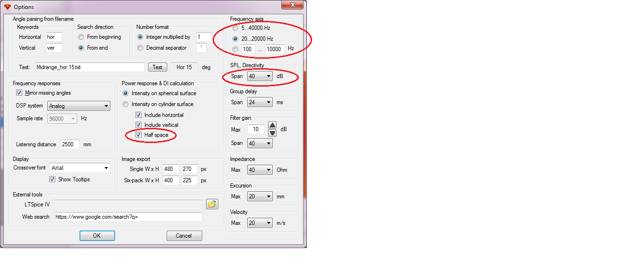Click the Filter gain Max value field

click(x=256, y=129)
